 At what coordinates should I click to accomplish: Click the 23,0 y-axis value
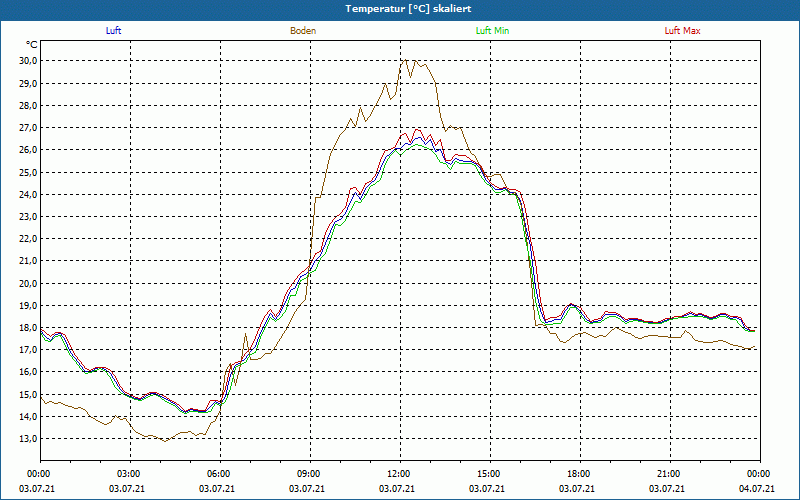[x=29, y=216]
